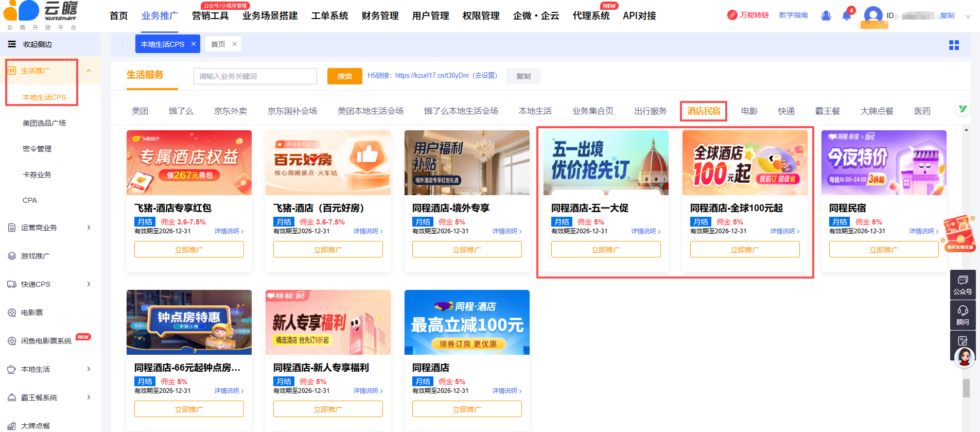Viewport: 980px width, 432px height.
Task: Expand the 快递CPS sidebar menu
Action: pos(89,284)
